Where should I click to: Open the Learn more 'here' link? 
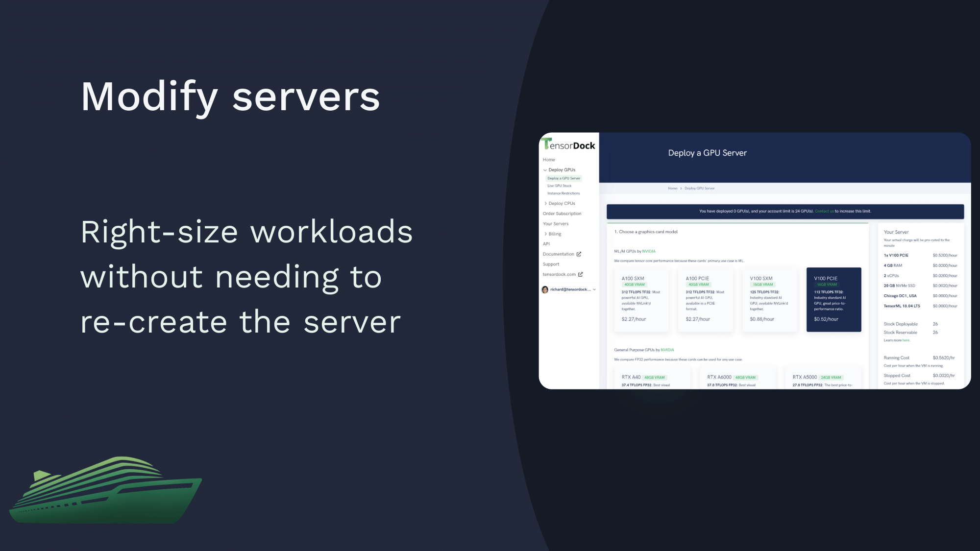(906, 340)
